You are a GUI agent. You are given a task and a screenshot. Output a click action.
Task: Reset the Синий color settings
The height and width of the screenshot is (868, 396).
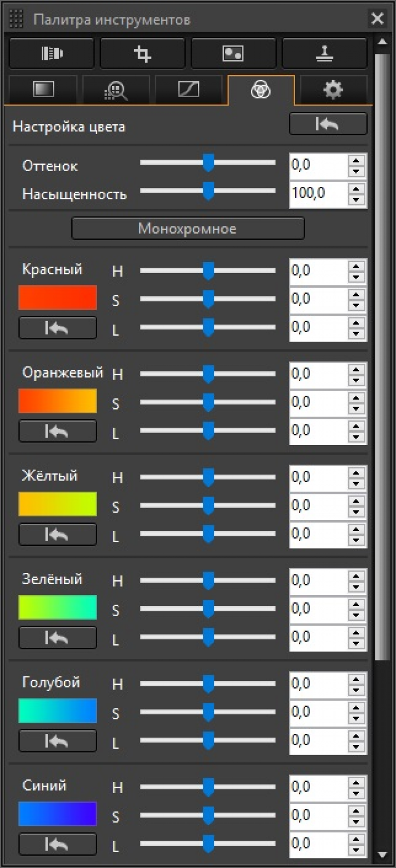(x=58, y=844)
